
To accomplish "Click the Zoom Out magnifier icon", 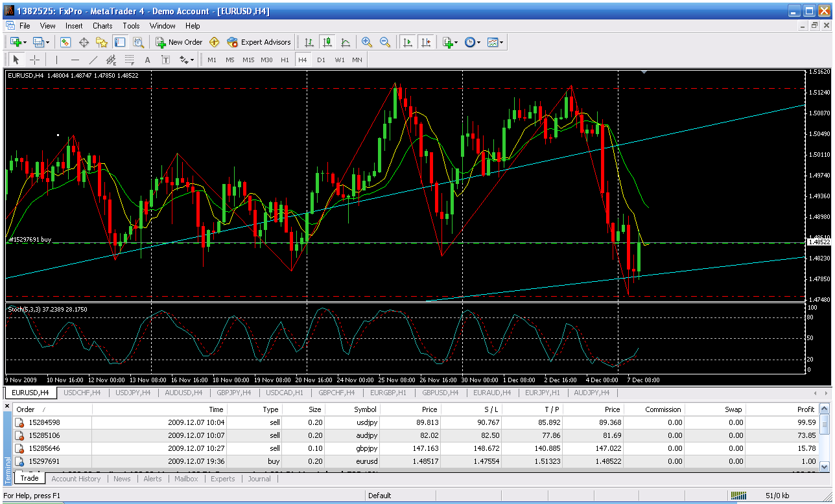I will [x=385, y=42].
